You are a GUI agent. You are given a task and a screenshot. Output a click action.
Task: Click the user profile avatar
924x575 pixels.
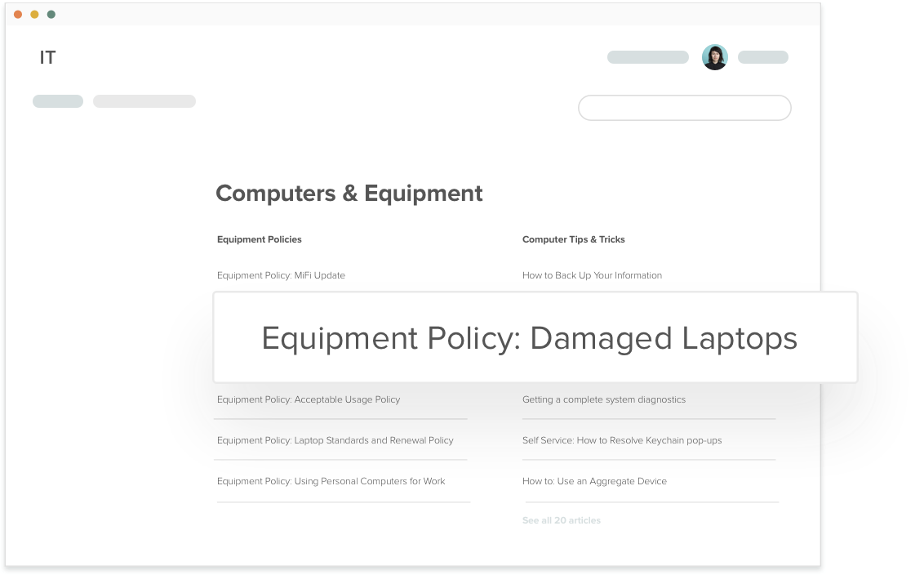pyautogui.click(x=715, y=57)
